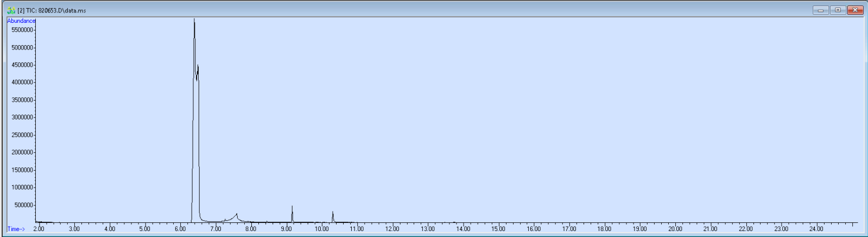Click the tallest peak apex near 6.40 minutes
Screen dimensions: 868x237
[x=194, y=20]
